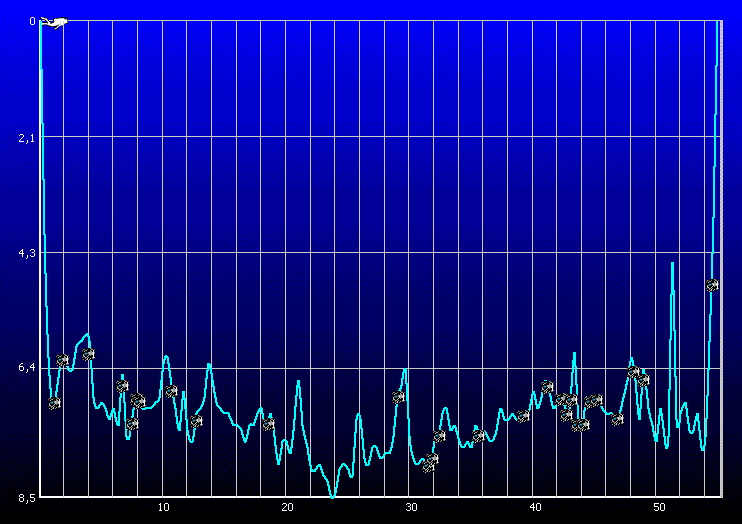Select the deepest camera marker on the profile
This screenshot has width=742, height=524.
(428, 467)
